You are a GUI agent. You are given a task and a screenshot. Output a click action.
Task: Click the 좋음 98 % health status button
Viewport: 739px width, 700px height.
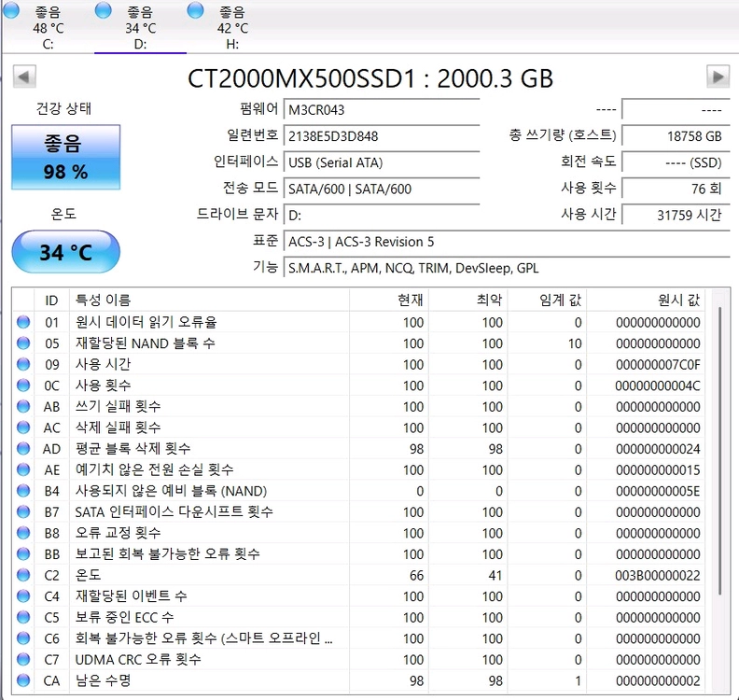tap(66, 158)
